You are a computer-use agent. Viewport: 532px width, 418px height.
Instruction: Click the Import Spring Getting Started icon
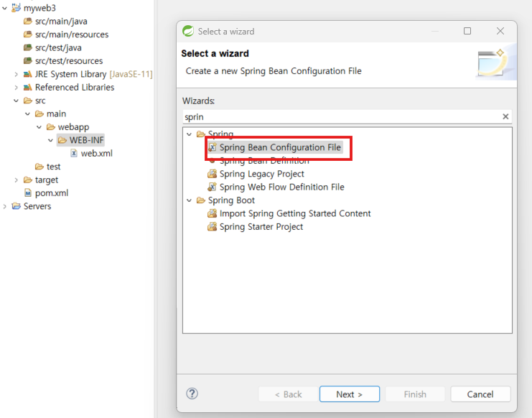pos(212,213)
